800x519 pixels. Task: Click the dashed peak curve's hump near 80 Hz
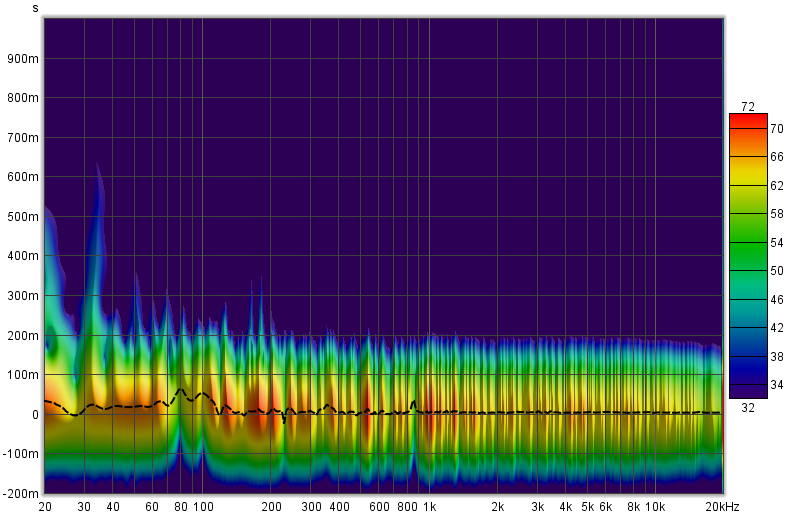point(181,390)
